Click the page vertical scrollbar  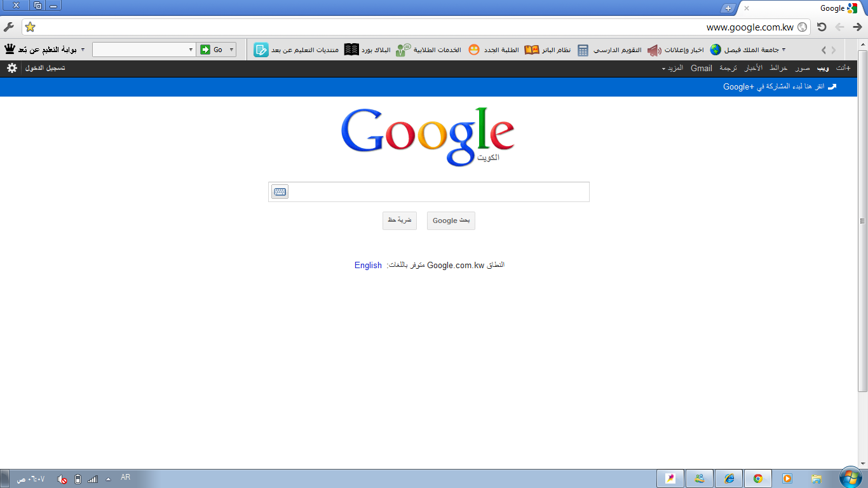point(862,221)
